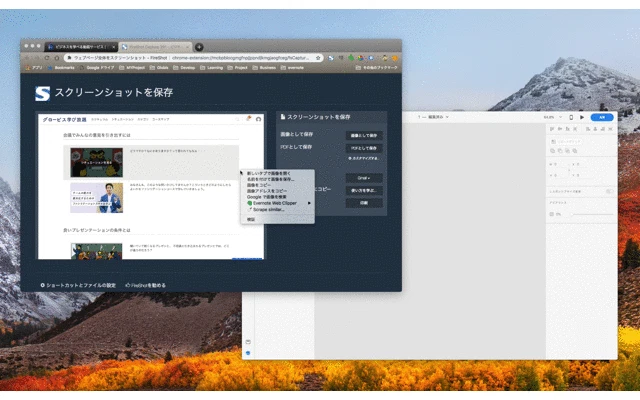Click Align Bottom icon in the XD panel
640x400 pixels.
pyautogui.click(x=567, y=129)
